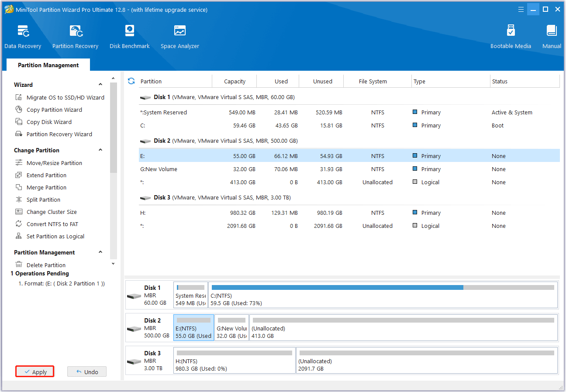Select the pending Format E: operation
Image resolution: width=566 pixels, height=392 pixels.
tap(61, 284)
